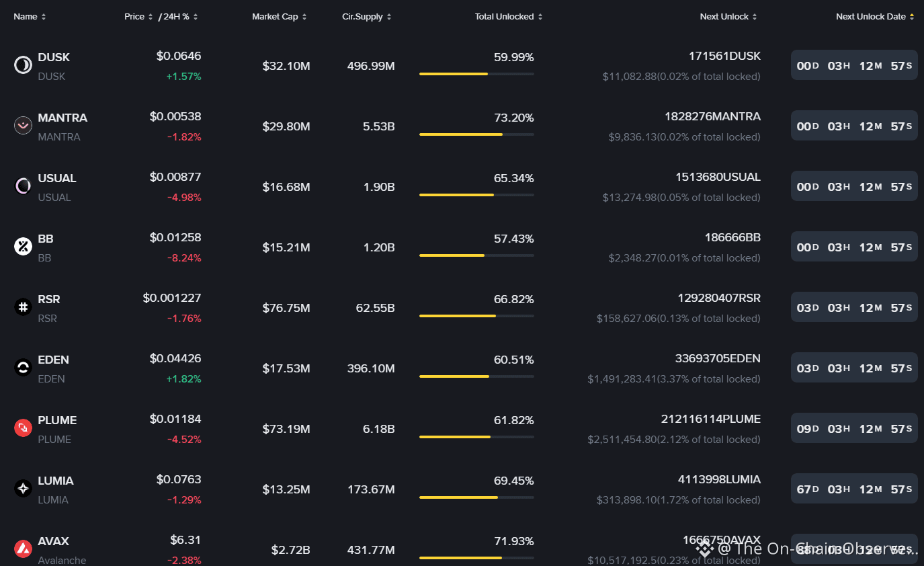Select the MANTRA price $0.00538
924x566 pixels.
pyautogui.click(x=175, y=117)
